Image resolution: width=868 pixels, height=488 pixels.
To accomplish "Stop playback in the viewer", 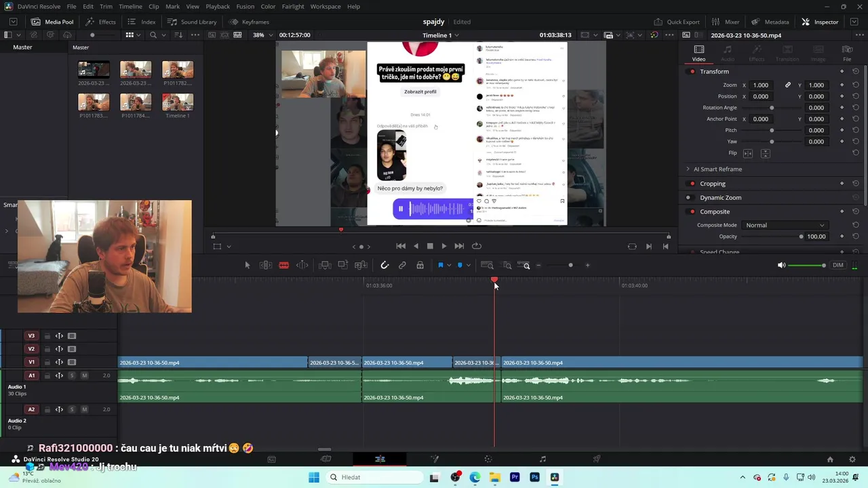I will [429, 246].
